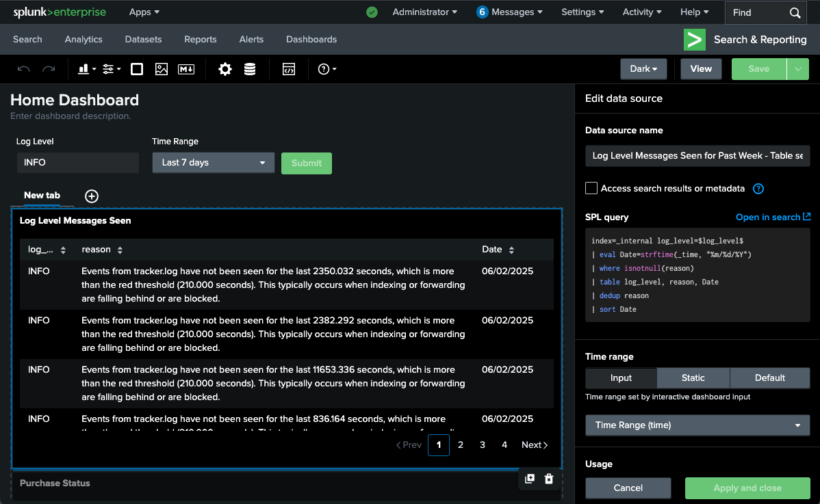Select the Purchase Status panel title
820x504 pixels.
(x=55, y=483)
